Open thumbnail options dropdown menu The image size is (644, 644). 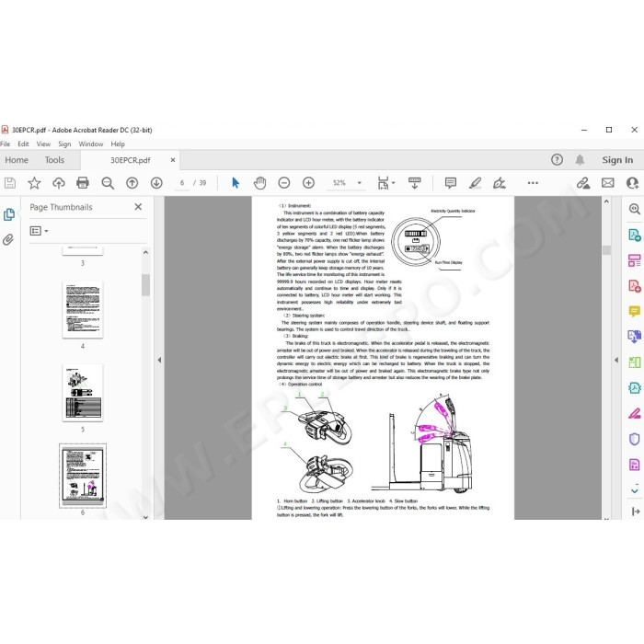39,231
